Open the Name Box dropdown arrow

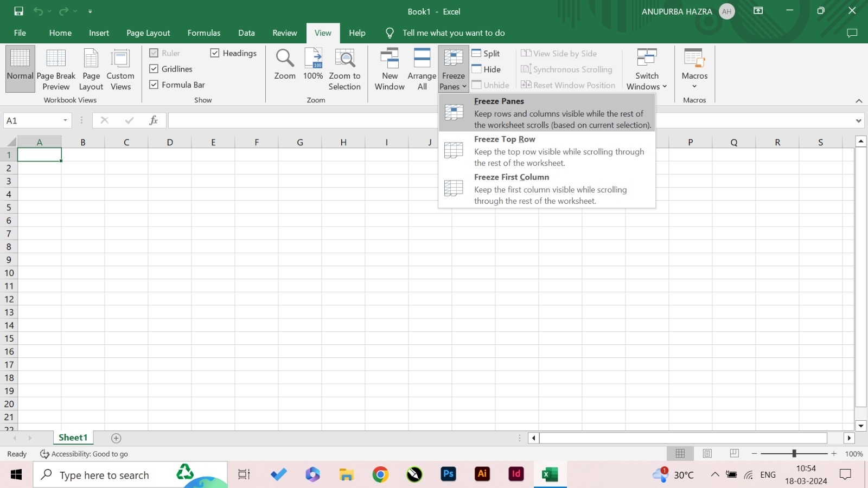65,120
